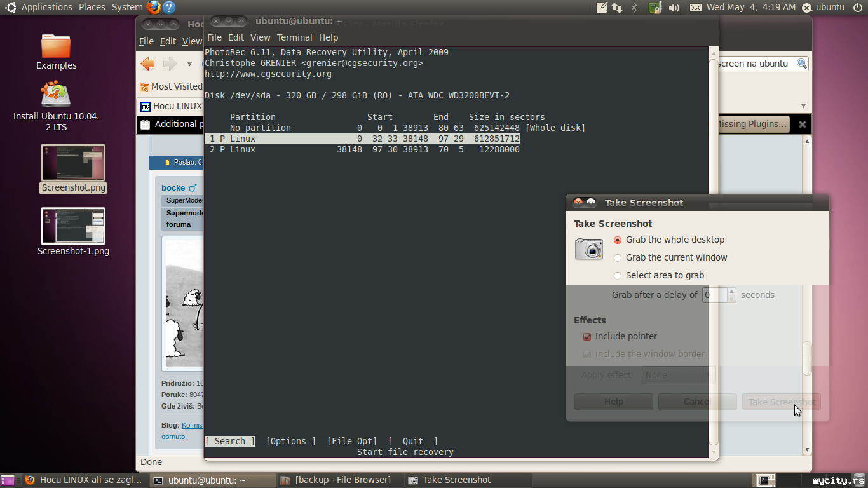
Task: Click the camera icon in Take Screenshot
Action: (589, 248)
